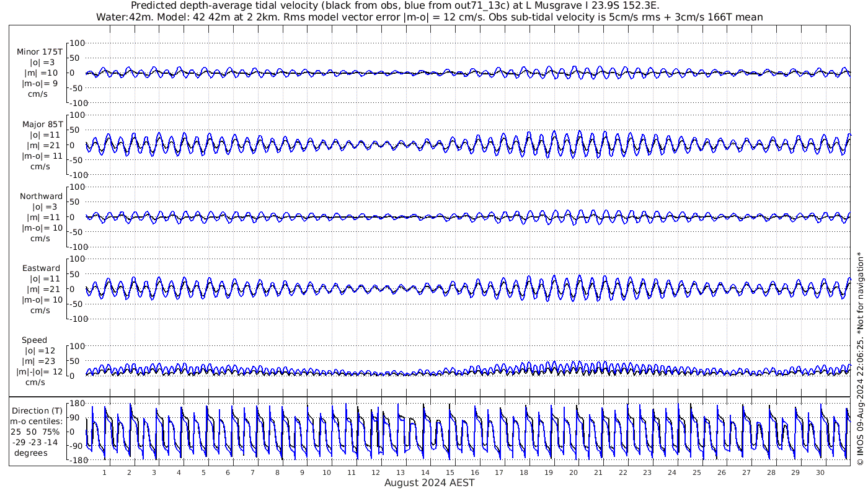
Task: Click day '23' on the time axis
Action: [x=647, y=472]
